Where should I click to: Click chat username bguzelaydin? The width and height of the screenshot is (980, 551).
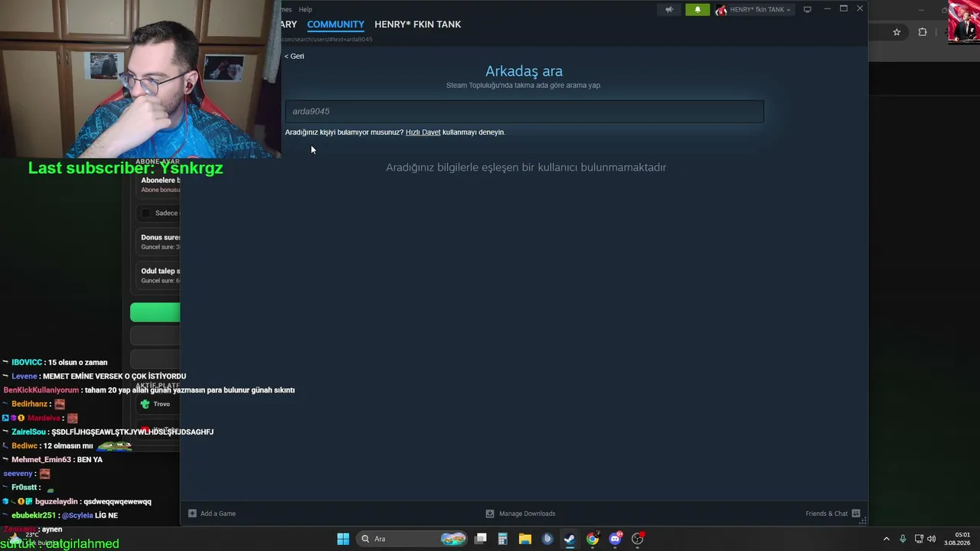coord(57,502)
